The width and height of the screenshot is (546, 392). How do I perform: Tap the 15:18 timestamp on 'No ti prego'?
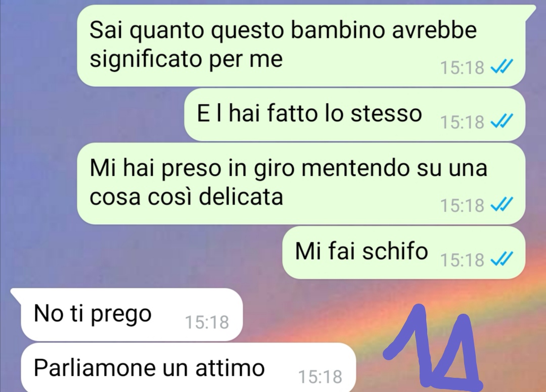click(207, 322)
